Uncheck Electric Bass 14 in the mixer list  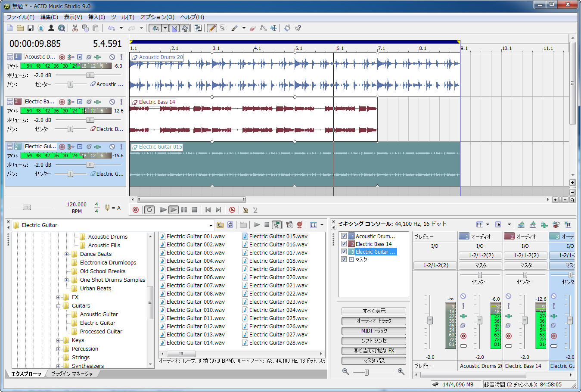tap(344, 244)
